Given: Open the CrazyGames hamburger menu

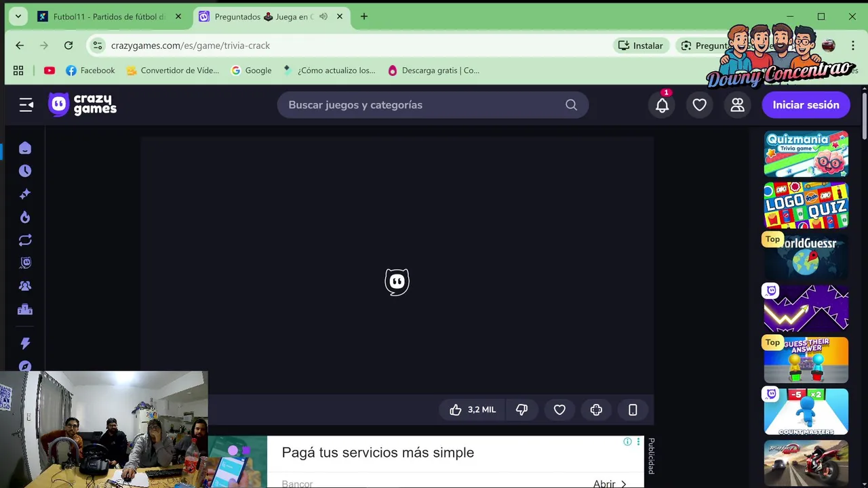Looking at the screenshot, I should [x=26, y=104].
